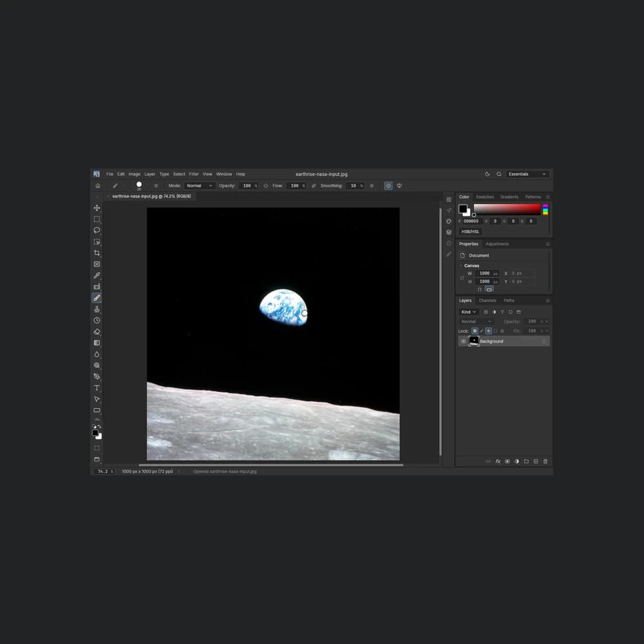
Task: Click the create new group folder icon
Action: pyautogui.click(x=526, y=461)
